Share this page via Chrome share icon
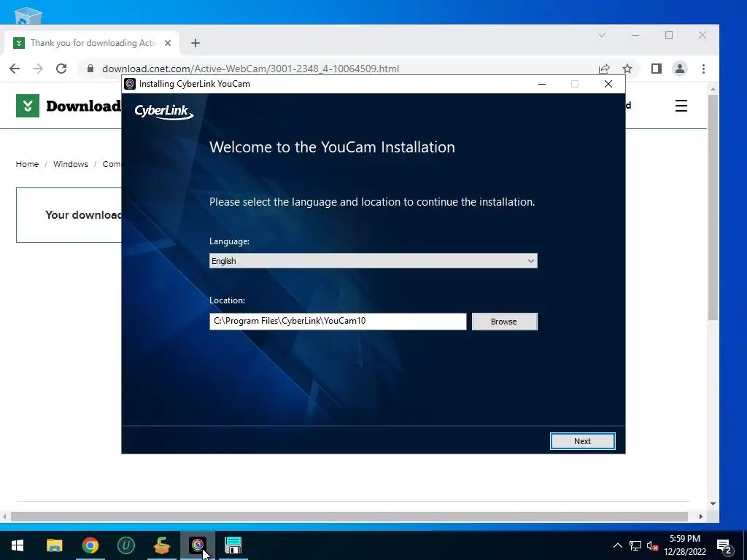 coord(604,69)
